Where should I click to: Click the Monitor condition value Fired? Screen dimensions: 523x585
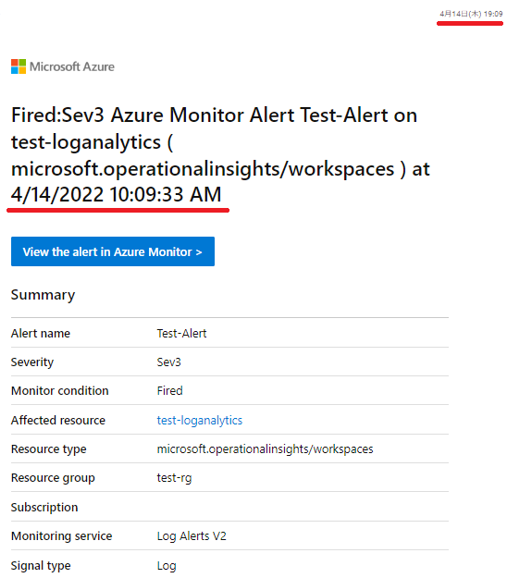click(170, 391)
